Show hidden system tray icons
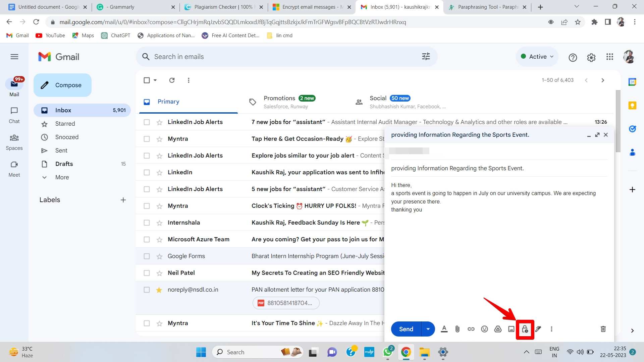Image resolution: width=644 pixels, height=362 pixels. [526, 352]
